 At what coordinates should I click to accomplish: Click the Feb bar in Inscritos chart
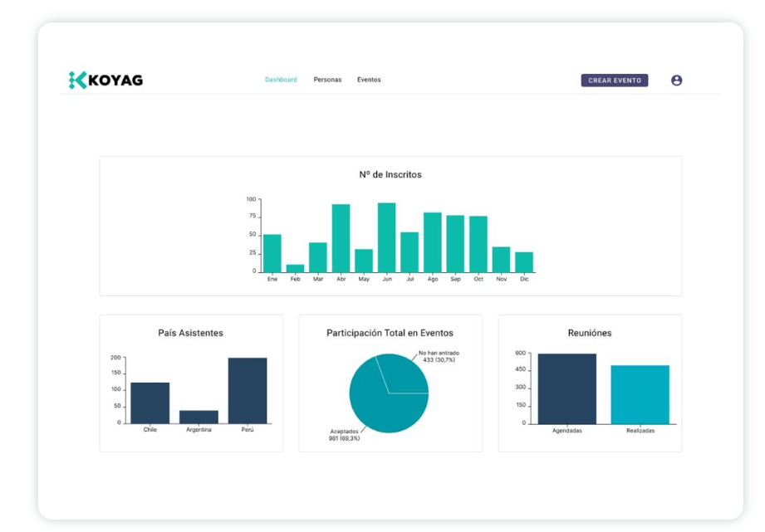pos(295,268)
